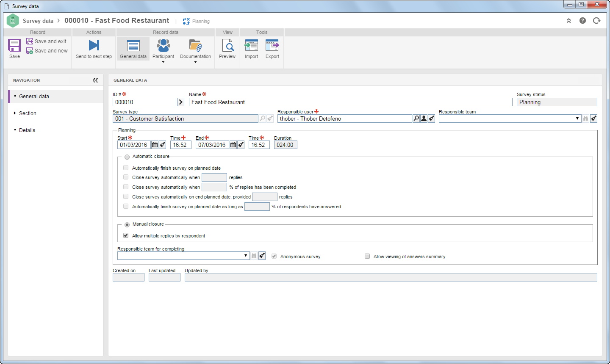Send survey to next step
This screenshot has width=610, height=364.
94,48
